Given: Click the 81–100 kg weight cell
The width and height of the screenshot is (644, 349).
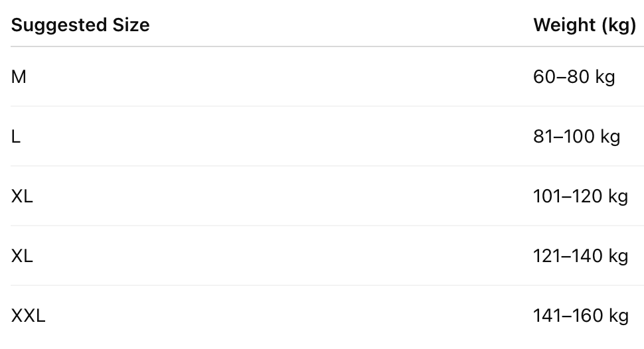Looking at the screenshot, I should coord(576,137).
